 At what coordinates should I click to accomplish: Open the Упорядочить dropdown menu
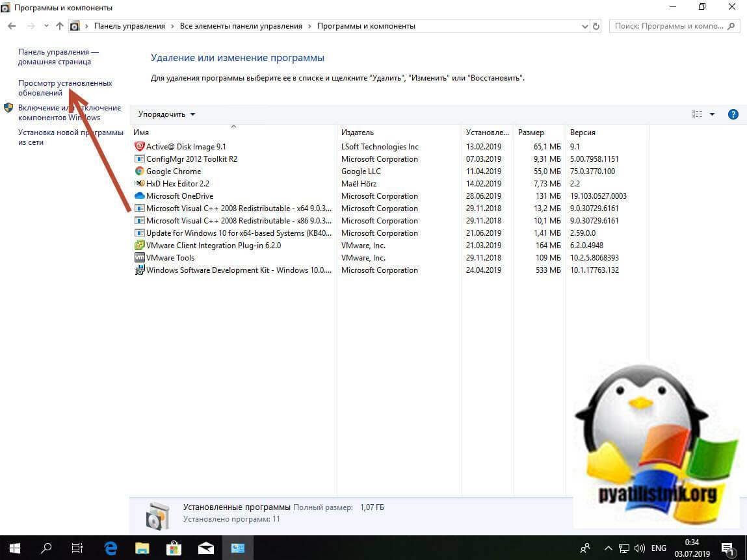[166, 114]
